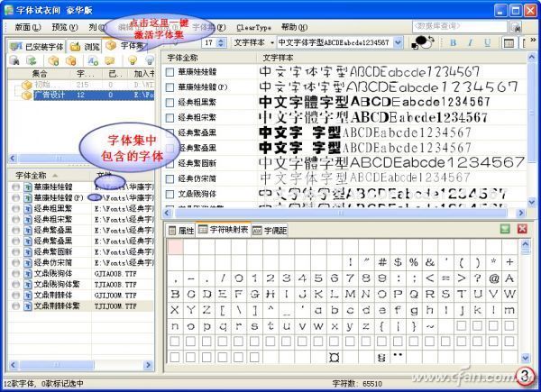
Task: Check the 華康娃娃體(P) checkbox in preview list
Action: point(170,87)
